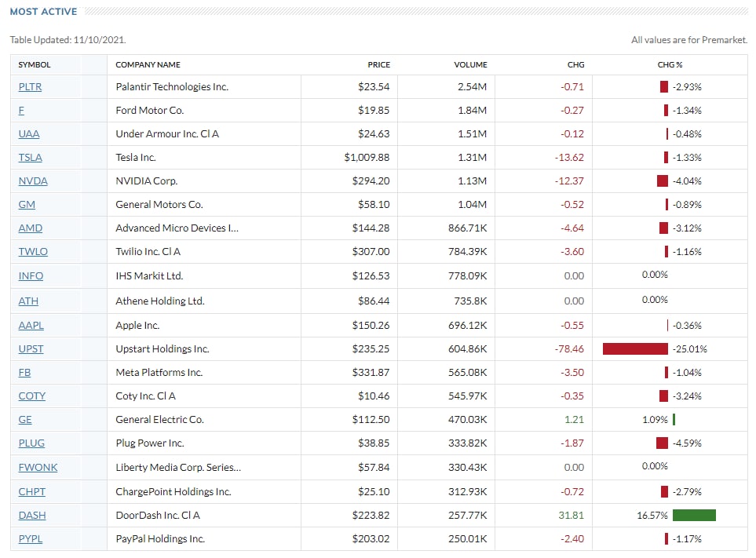
Task: Click the DASH symbol link
Action: pyautogui.click(x=32, y=516)
